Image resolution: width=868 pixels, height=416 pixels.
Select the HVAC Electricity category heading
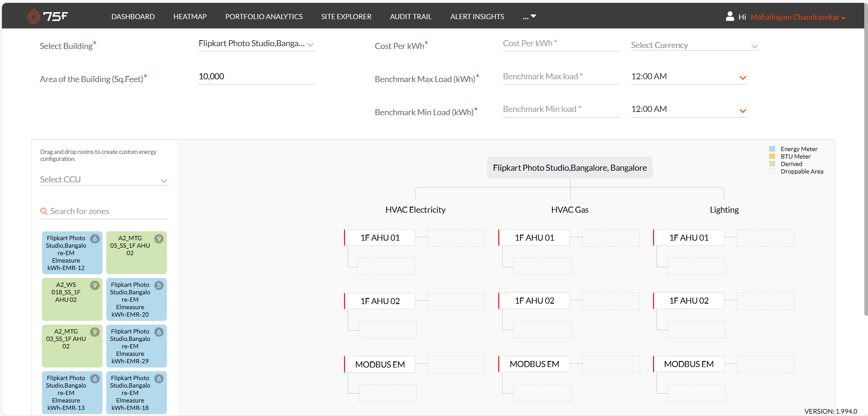415,210
